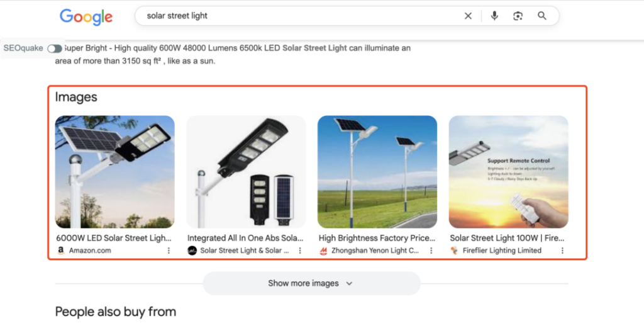This screenshot has width=644, height=328.
Task: Open three-dot menu for Zhongshan Yenon result
Action: (x=431, y=251)
